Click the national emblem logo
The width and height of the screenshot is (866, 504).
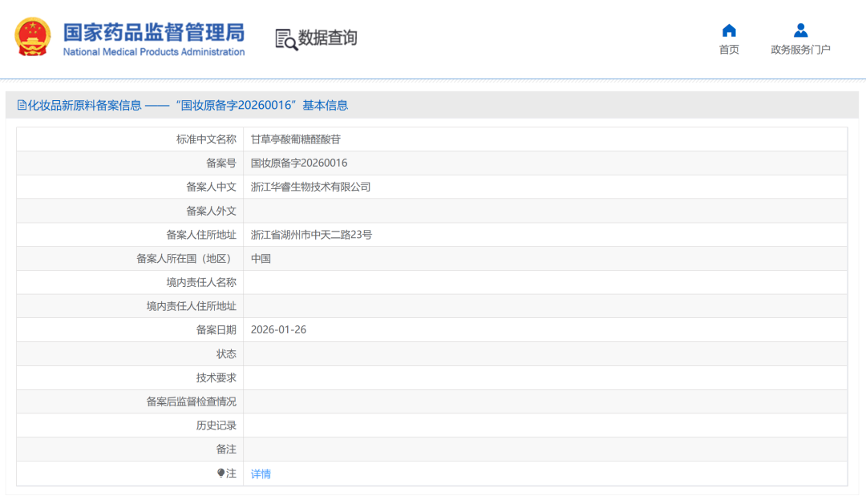[31, 36]
